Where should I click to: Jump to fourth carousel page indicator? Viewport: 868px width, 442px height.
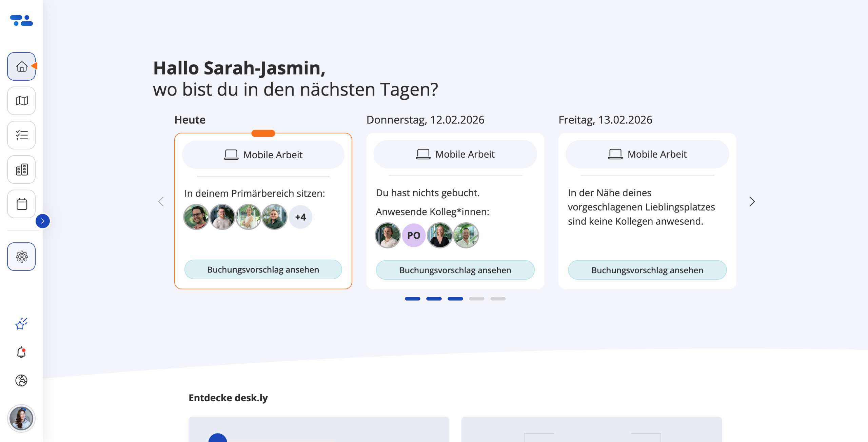(476, 299)
